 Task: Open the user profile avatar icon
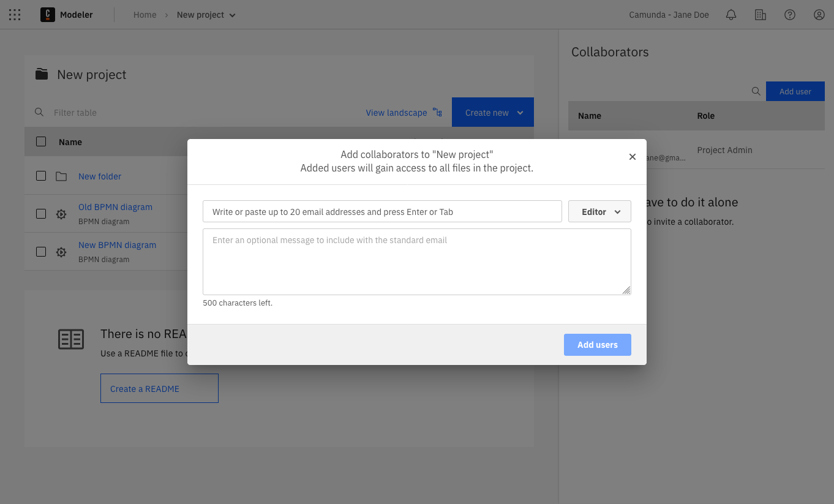pyautogui.click(x=819, y=15)
